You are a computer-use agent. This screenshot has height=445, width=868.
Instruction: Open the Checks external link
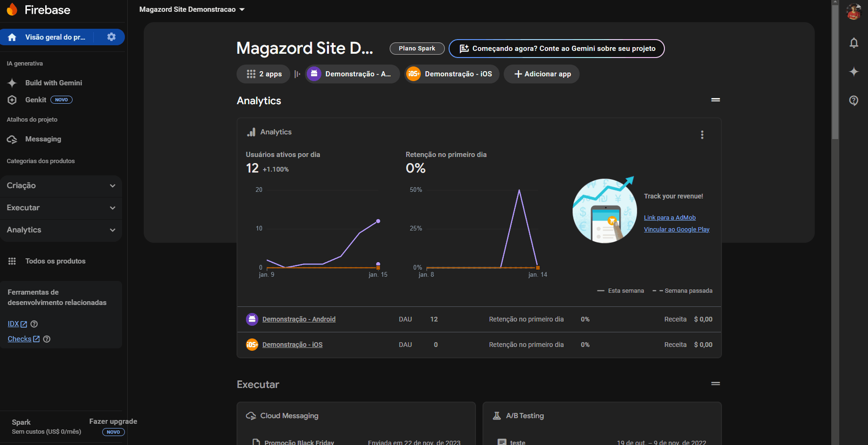(24, 339)
